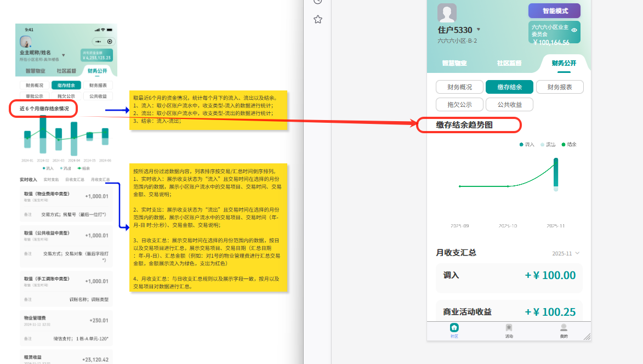
Task: Click the 智能模式 button
Action: click(554, 10)
